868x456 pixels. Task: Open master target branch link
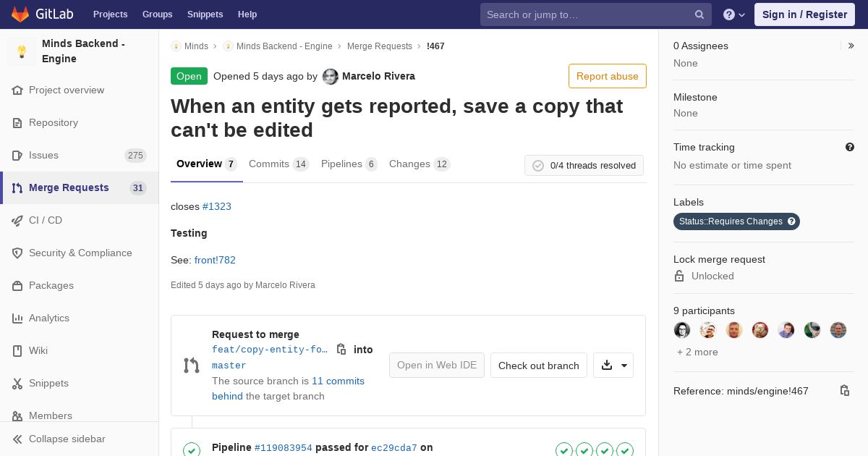(229, 366)
